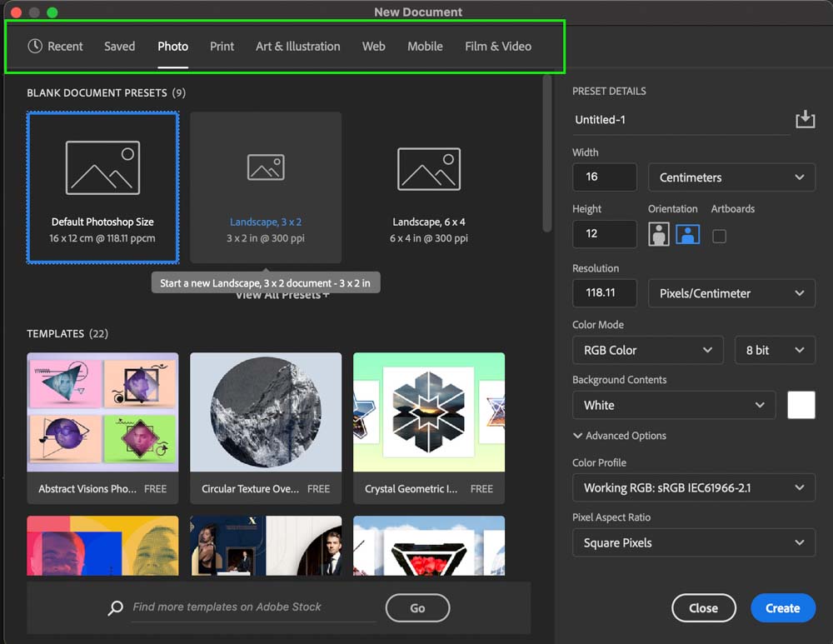Click the Height input field
This screenshot has height=644, width=833.
tap(605, 234)
